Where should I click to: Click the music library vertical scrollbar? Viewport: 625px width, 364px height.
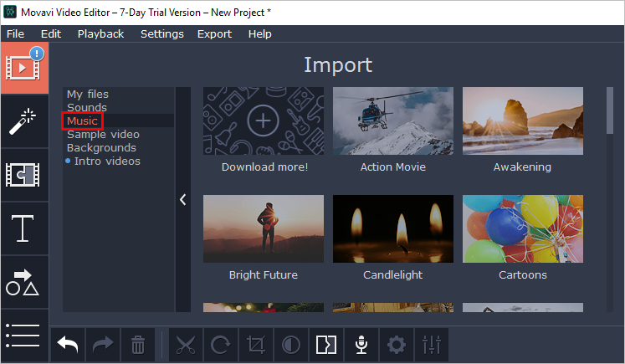point(609,110)
